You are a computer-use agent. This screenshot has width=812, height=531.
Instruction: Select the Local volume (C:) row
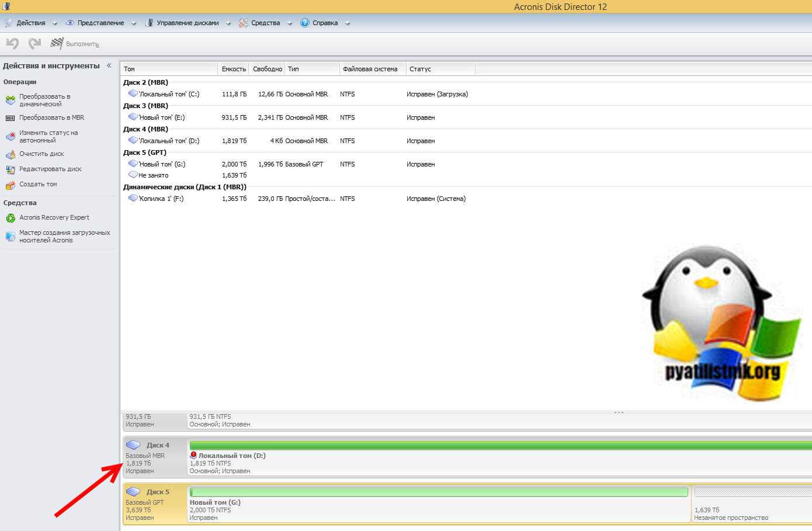pyautogui.click(x=168, y=94)
